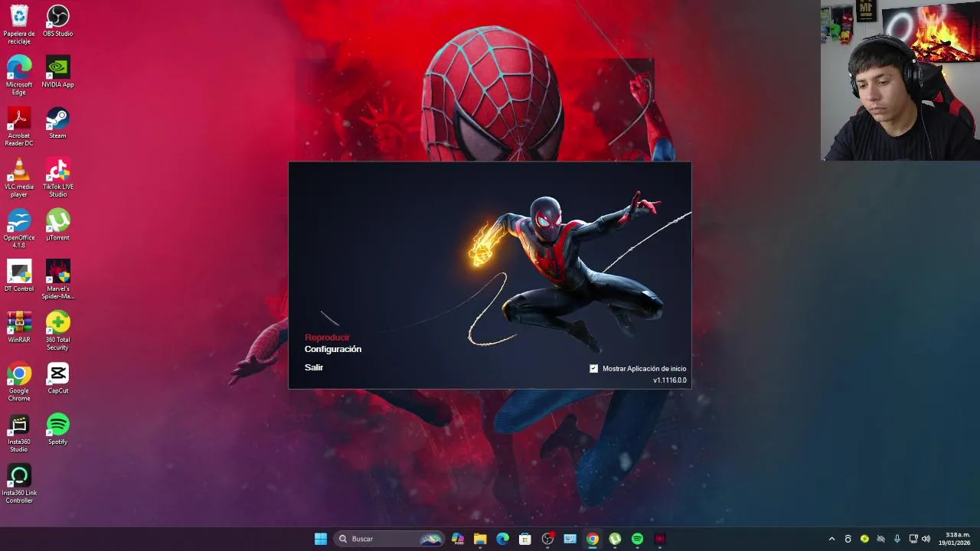Viewport: 980px width, 551px height.
Task: Select the Microsoft Edge desktop shortcut
Action: pos(19,76)
